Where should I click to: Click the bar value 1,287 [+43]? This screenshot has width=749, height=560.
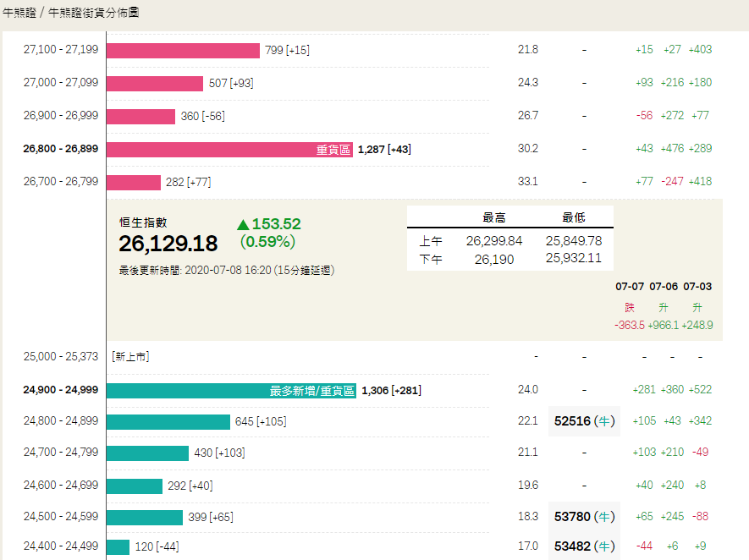pyautogui.click(x=384, y=150)
